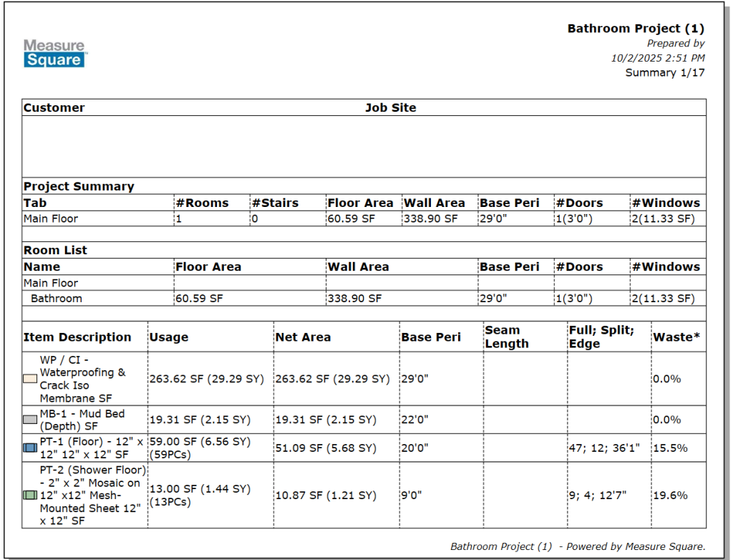The image size is (733, 560).
Task: Select the Bathroom row in Room List
Action: [57, 299]
